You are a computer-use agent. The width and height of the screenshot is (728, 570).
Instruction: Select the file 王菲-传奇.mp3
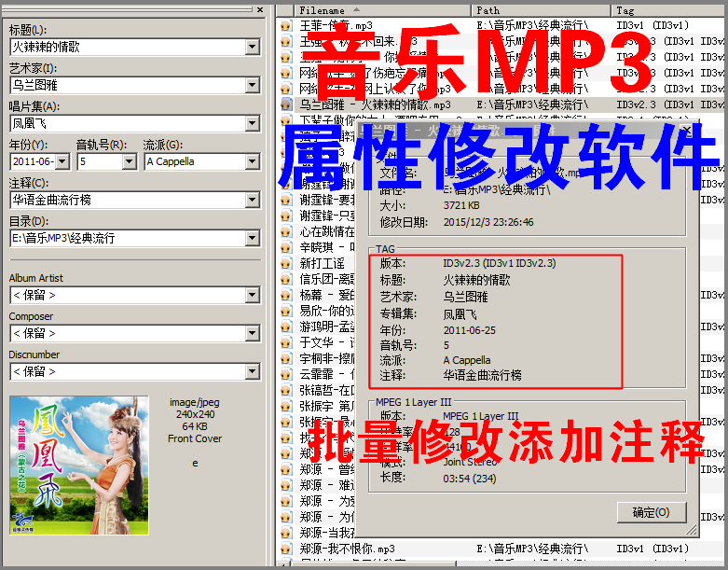[337, 25]
